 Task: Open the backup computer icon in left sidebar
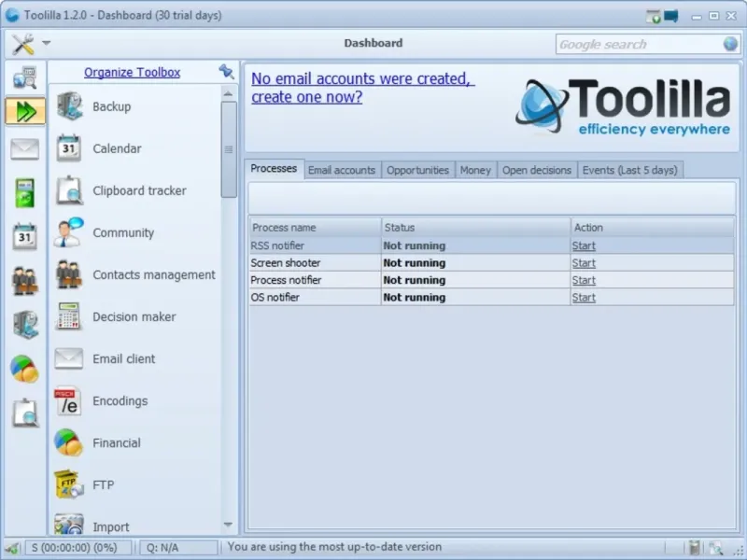click(x=25, y=324)
